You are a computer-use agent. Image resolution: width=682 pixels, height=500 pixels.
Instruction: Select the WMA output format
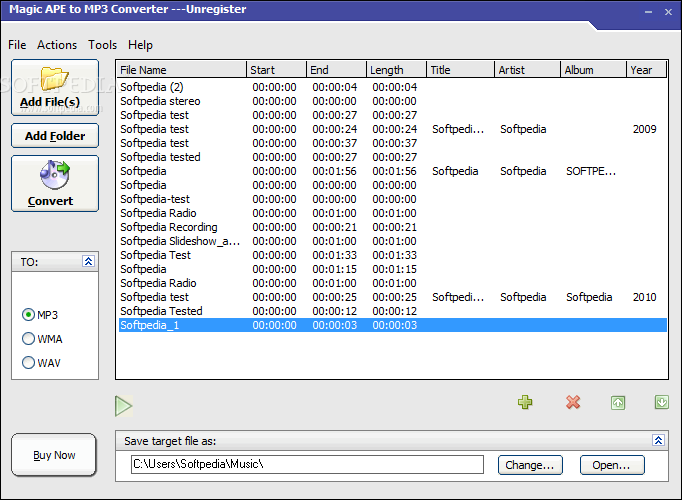tap(42, 339)
